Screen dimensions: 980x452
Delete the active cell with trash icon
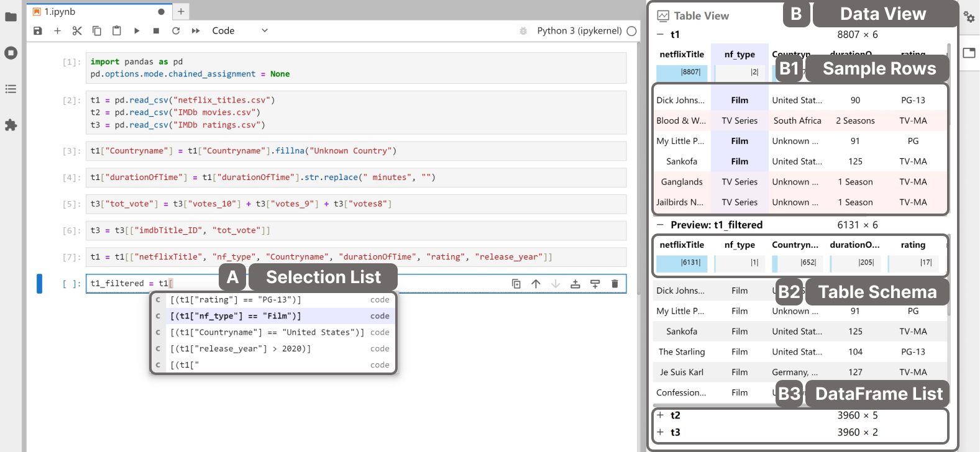615,284
